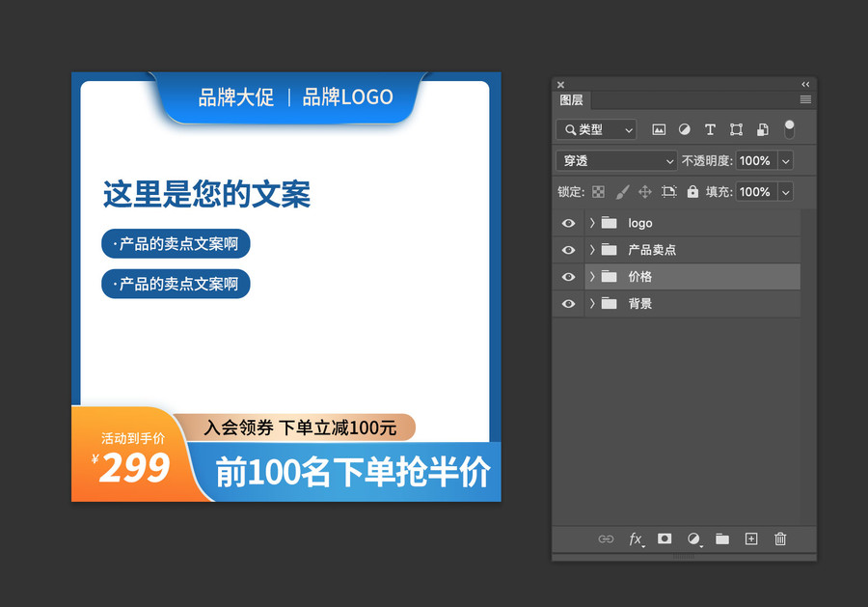Screen dimensions: 868x607
Task: Open the 类型 filter dropdown
Action: [x=596, y=129]
